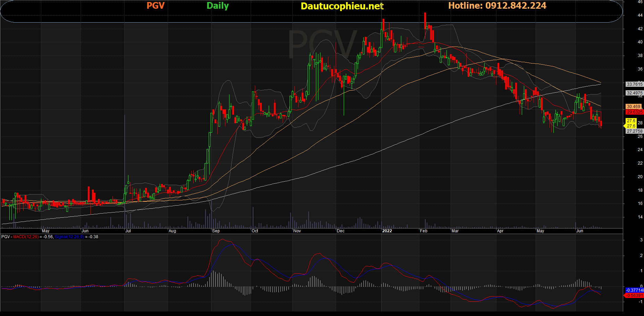Click the Feb label on time axis

point(424,231)
